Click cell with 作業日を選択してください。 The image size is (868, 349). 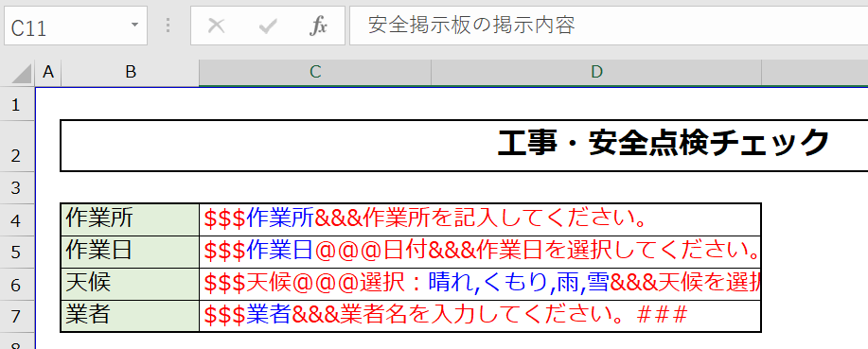pos(480,252)
